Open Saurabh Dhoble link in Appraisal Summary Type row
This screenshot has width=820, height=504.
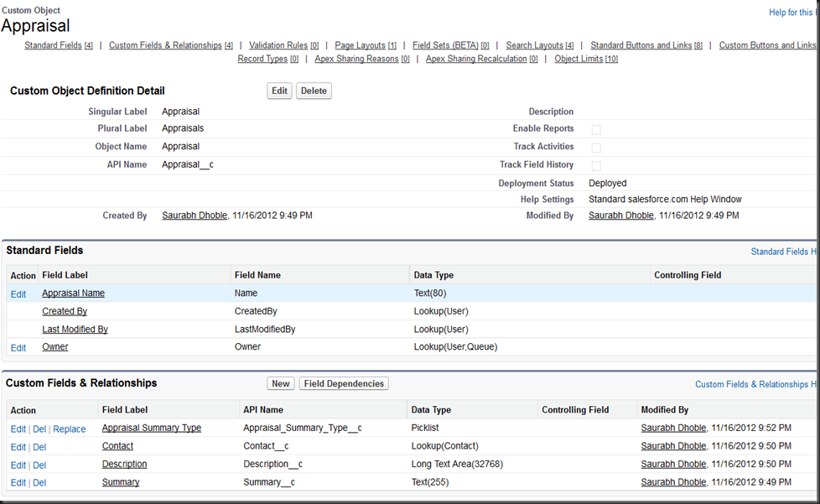pos(673,429)
